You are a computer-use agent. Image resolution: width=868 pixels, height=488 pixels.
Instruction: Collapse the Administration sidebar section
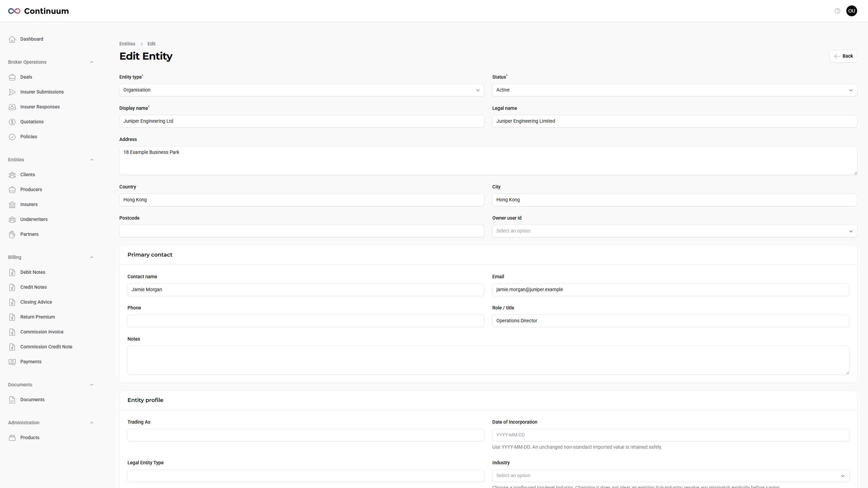[x=92, y=423]
